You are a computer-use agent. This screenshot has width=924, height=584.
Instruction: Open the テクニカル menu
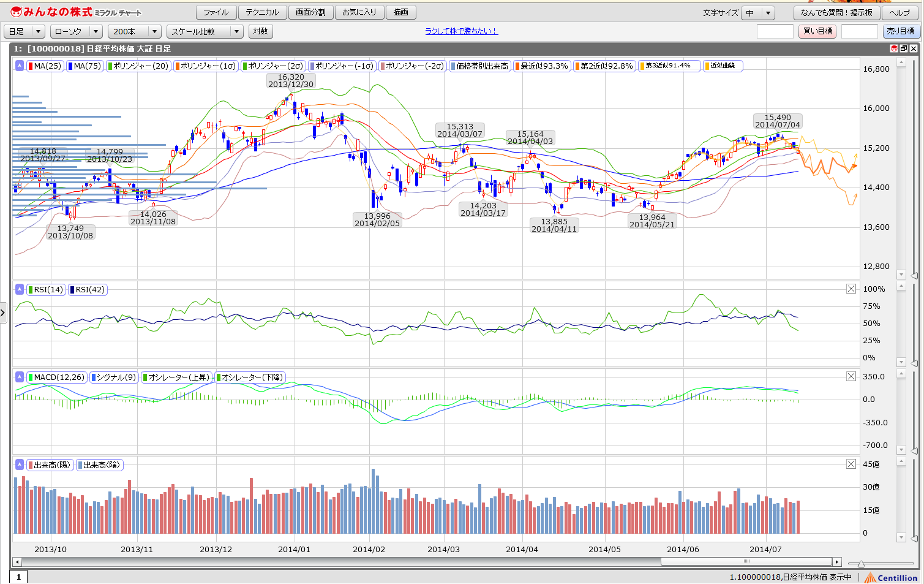pyautogui.click(x=261, y=12)
